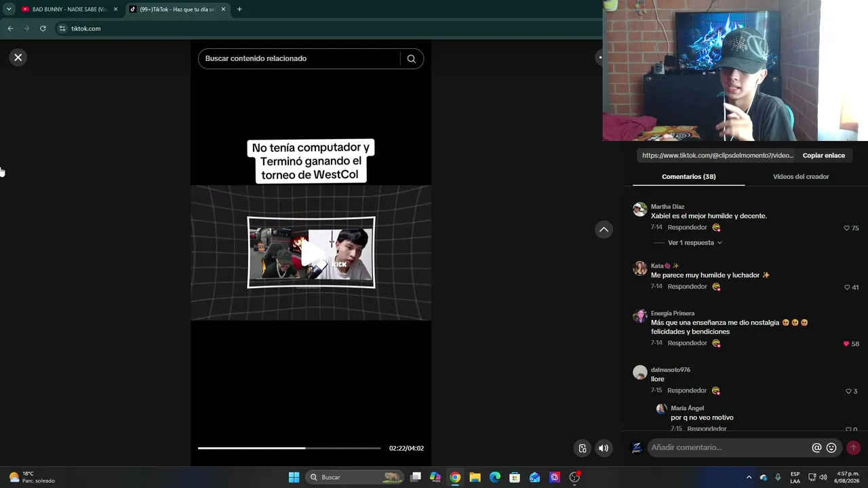Insert a mention with the @ icon
The height and width of the screenshot is (488, 868).
point(817,448)
